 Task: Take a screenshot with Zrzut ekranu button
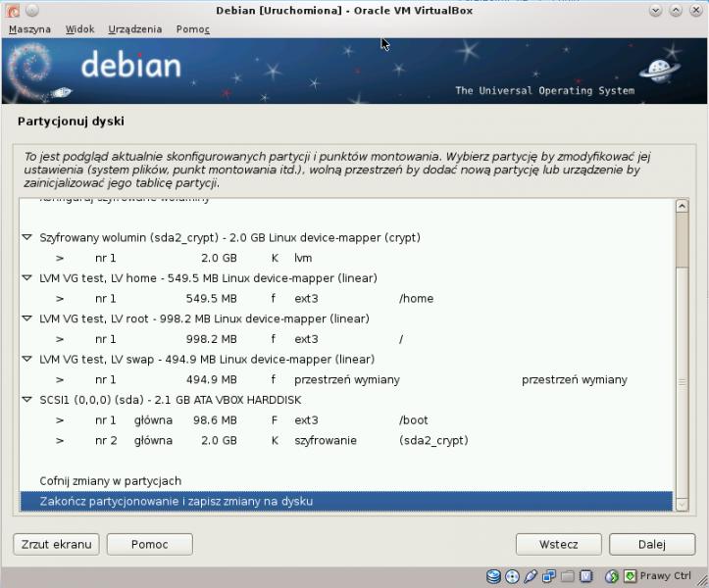[56, 544]
